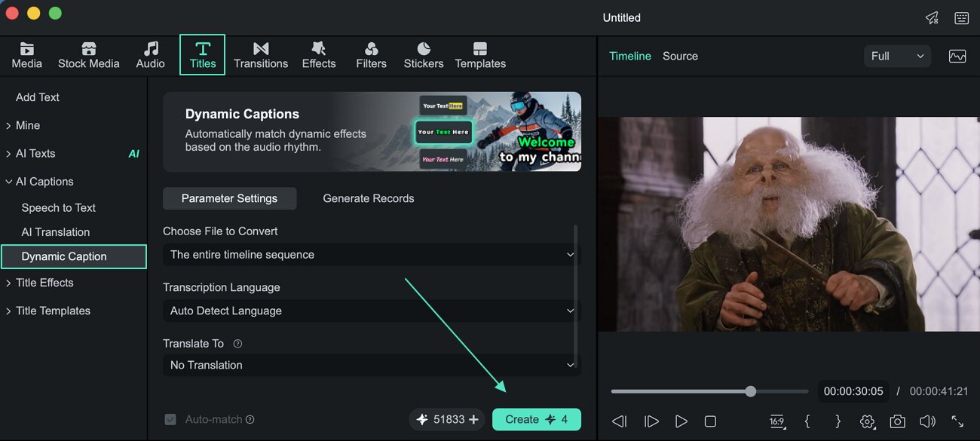980x441 pixels.
Task: Open the Full preview quality dropdown
Action: click(897, 56)
